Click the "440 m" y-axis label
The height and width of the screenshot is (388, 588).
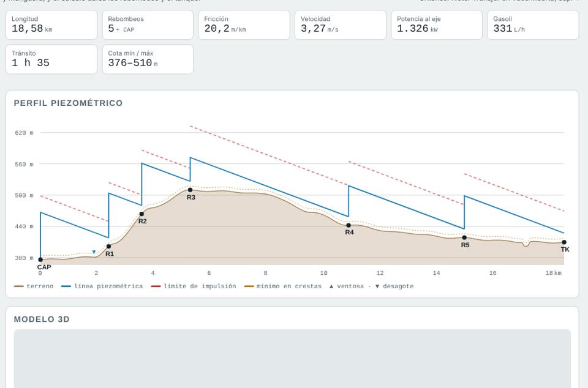click(24, 226)
